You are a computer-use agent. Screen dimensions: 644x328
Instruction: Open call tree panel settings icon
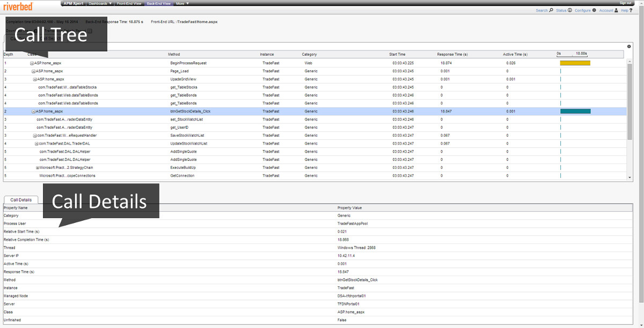tap(629, 47)
